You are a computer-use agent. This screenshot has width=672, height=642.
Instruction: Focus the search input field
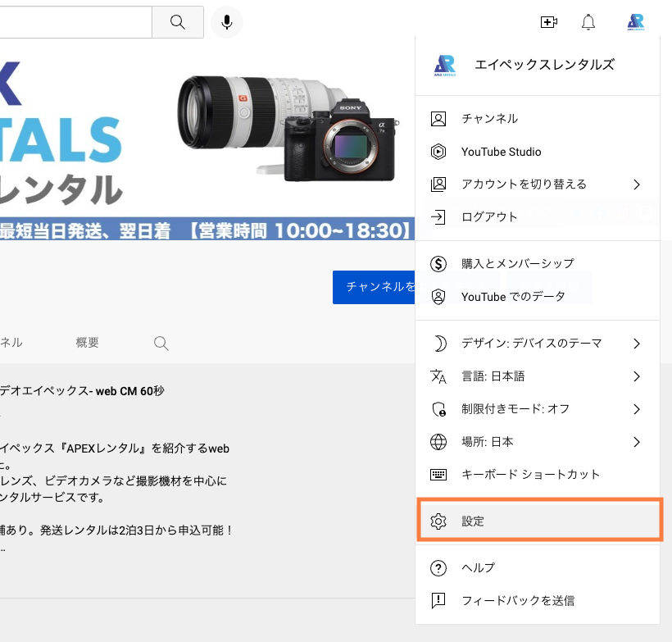click(x=76, y=22)
